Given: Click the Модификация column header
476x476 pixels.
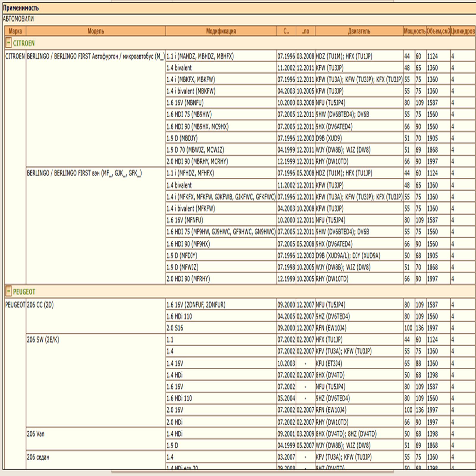Looking at the screenshot, I should click(x=221, y=31).
